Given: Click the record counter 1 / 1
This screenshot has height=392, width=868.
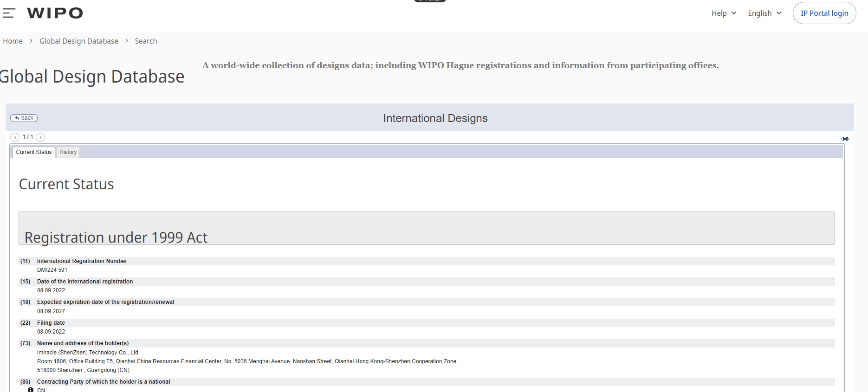Looking at the screenshot, I should (x=28, y=137).
